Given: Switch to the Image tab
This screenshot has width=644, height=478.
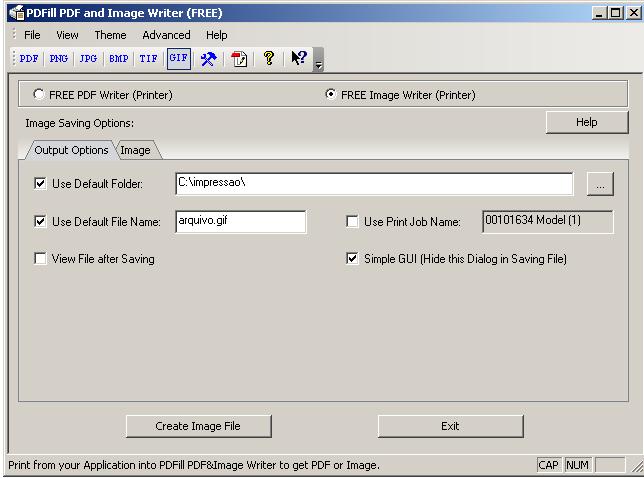Looking at the screenshot, I should tap(136, 150).
